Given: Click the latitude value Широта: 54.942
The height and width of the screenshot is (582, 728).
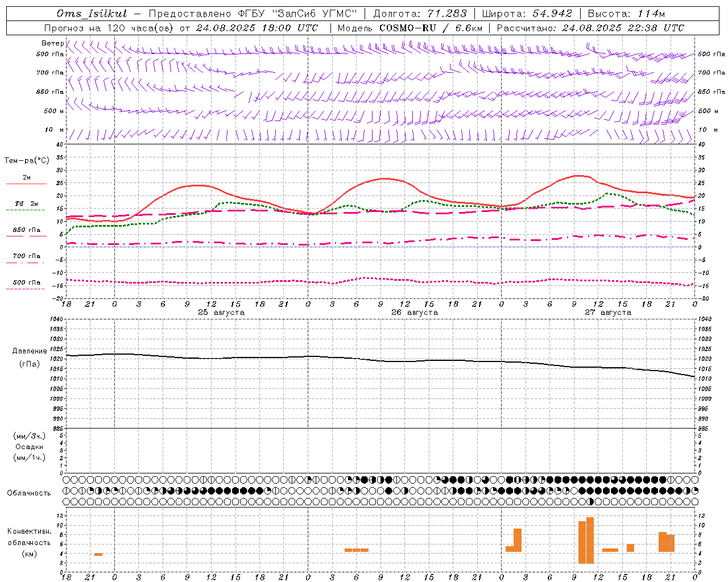Looking at the screenshot, I should (x=527, y=14).
